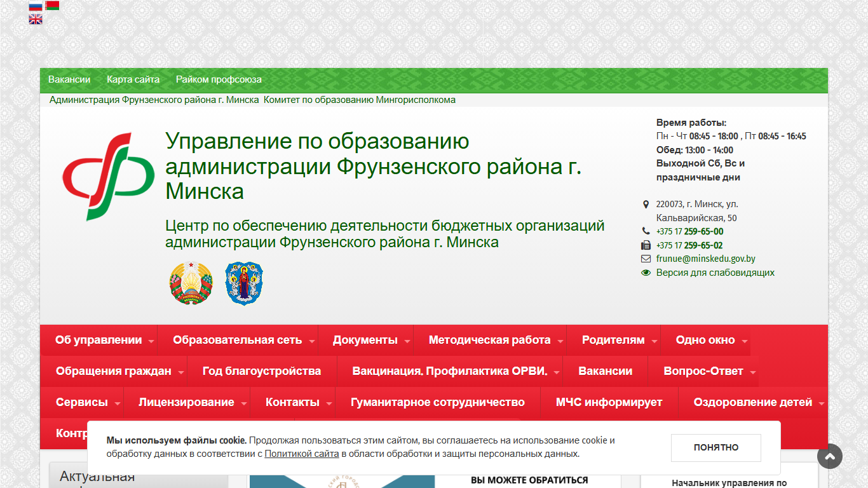Switch site language to Russian flag
This screenshot has height=488, width=868.
coord(36,6)
